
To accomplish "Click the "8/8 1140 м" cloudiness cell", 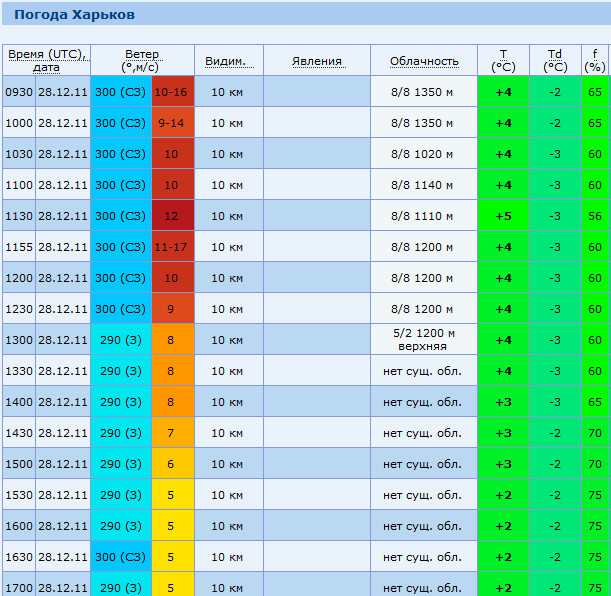I will click(x=424, y=185).
